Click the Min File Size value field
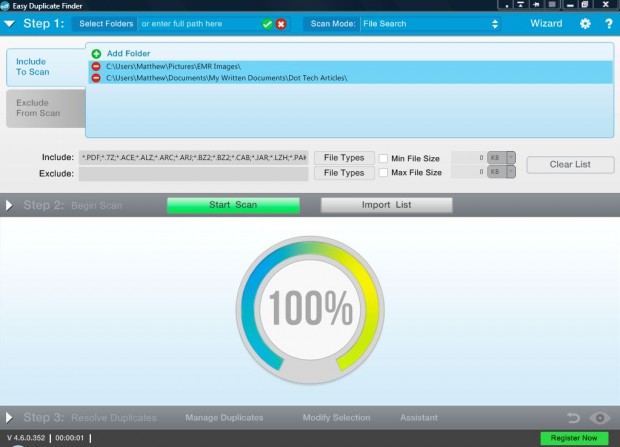 pyautogui.click(x=469, y=157)
